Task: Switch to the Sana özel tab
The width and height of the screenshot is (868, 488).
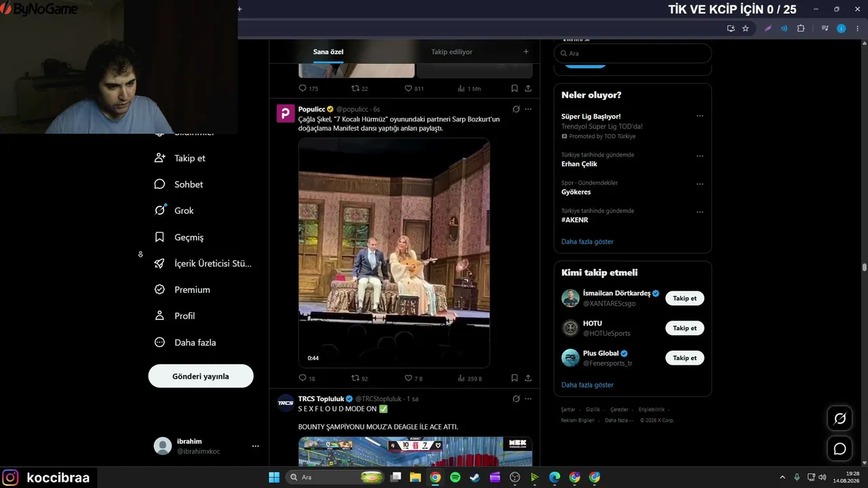Action: (328, 52)
